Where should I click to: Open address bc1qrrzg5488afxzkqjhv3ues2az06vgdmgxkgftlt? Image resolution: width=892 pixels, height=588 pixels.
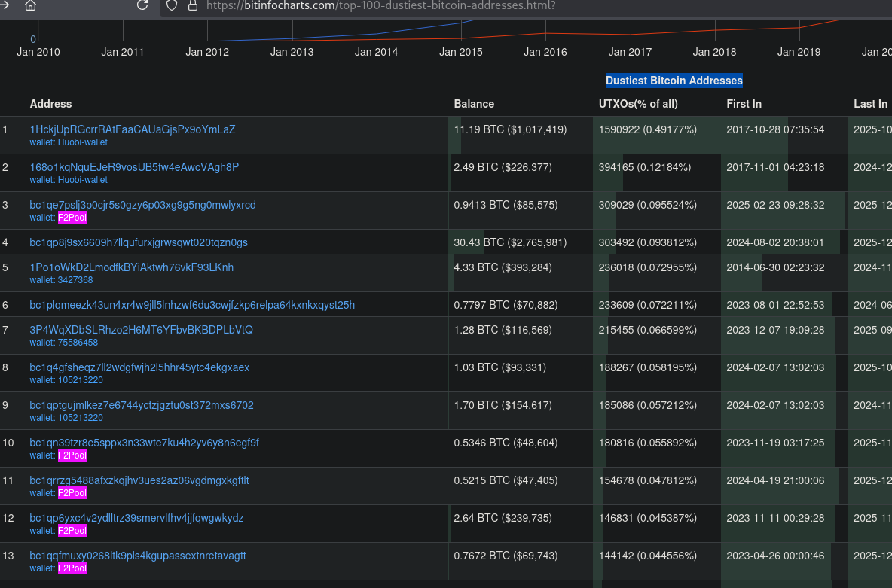point(139,480)
